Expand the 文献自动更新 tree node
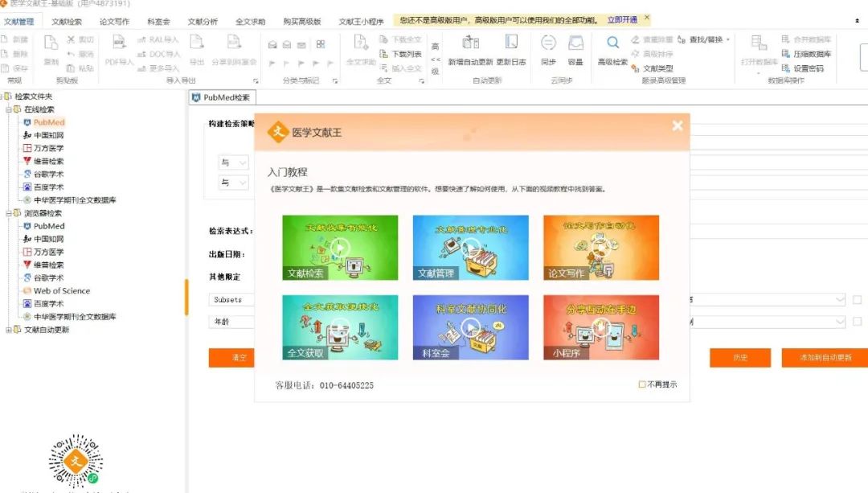868x493 pixels. 8,331
